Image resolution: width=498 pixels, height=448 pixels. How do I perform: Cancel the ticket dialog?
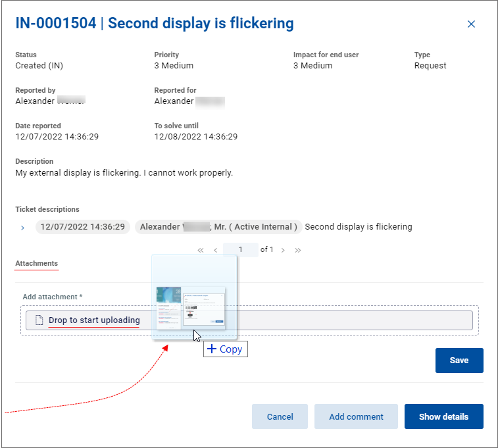(x=280, y=416)
